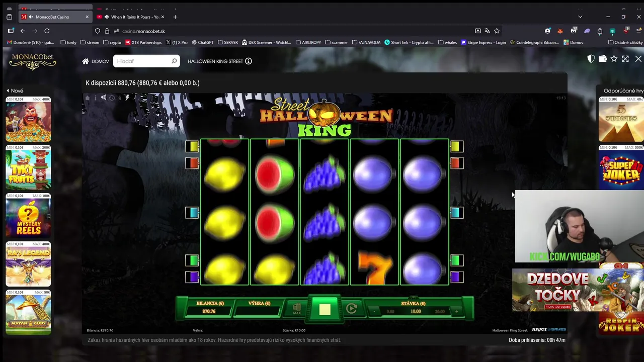The height and width of the screenshot is (362, 644).
Task: Close the game overlay with the X
Action: point(638,59)
